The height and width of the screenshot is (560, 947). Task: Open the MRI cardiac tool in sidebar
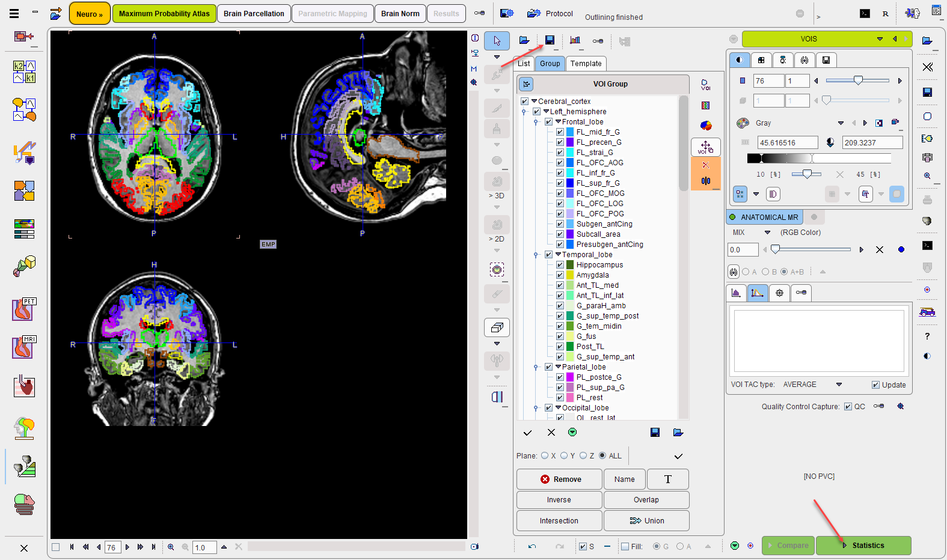(24, 347)
